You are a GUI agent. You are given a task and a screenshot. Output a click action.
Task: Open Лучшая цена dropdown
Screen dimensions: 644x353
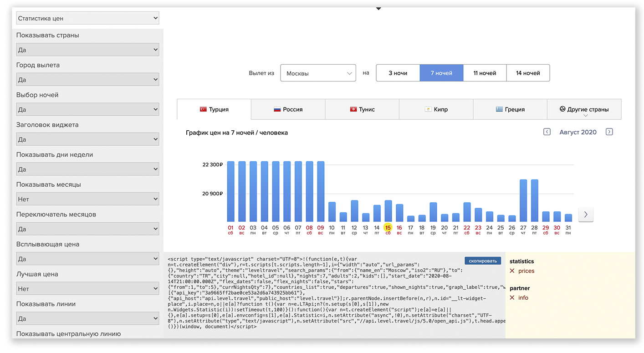(87, 289)
